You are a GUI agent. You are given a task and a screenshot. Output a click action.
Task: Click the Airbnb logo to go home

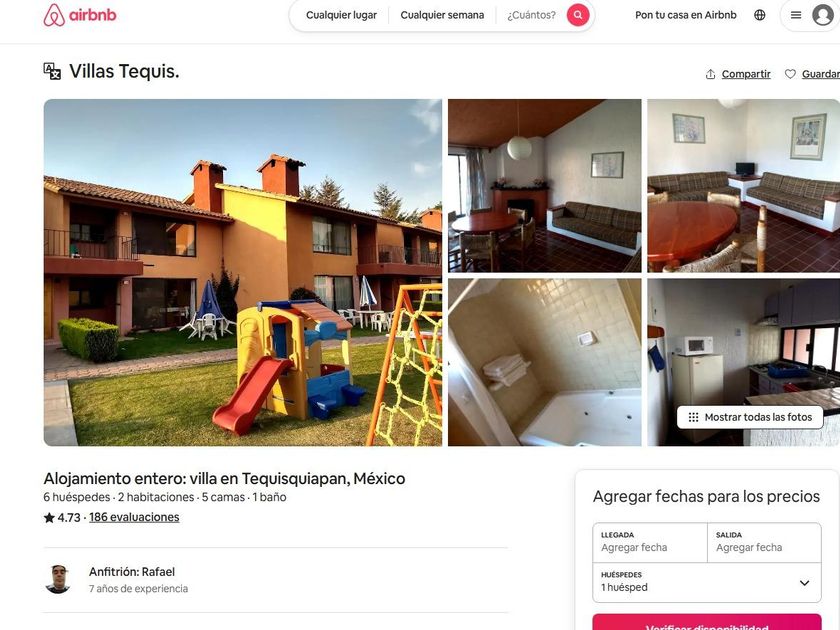[80, 15]
